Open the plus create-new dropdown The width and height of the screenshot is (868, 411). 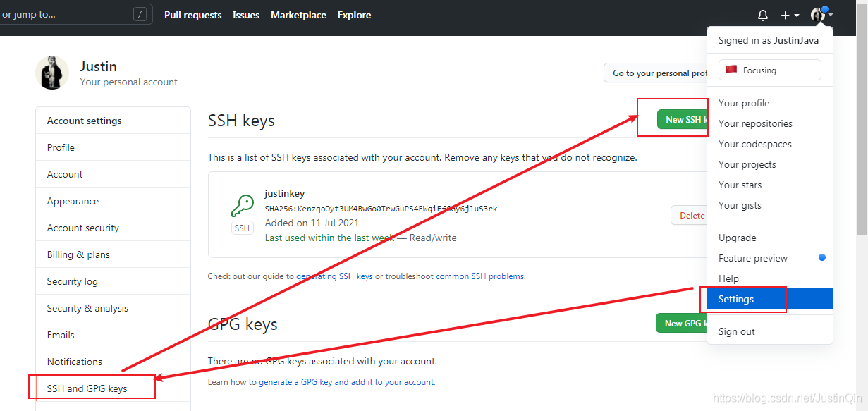click(x=790, y=15)
